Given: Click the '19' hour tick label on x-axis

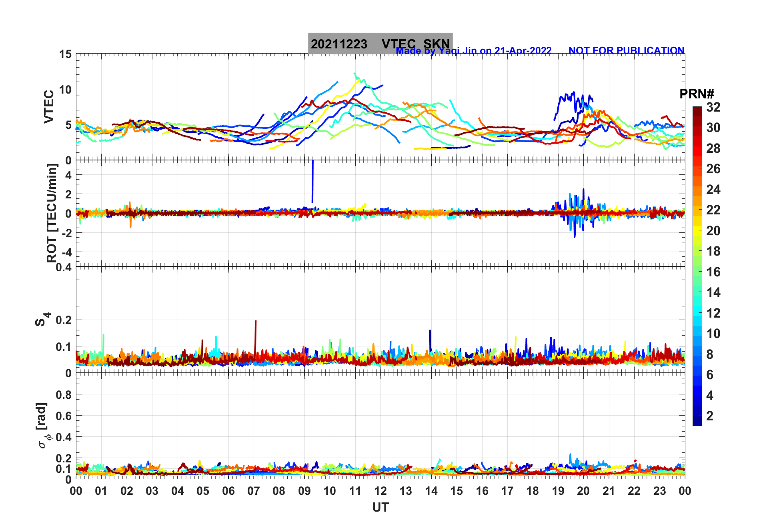Looking at the screenshot, I should click(558, 491).
